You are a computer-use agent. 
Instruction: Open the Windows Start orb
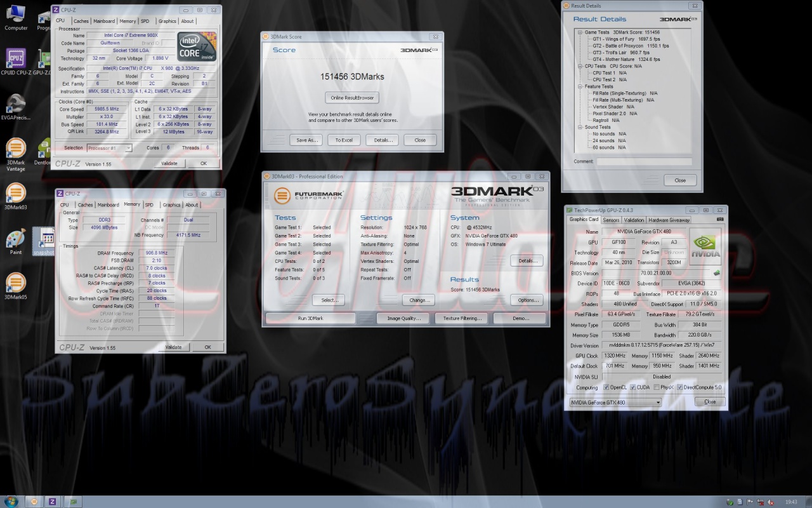click(x=13, y=502)
